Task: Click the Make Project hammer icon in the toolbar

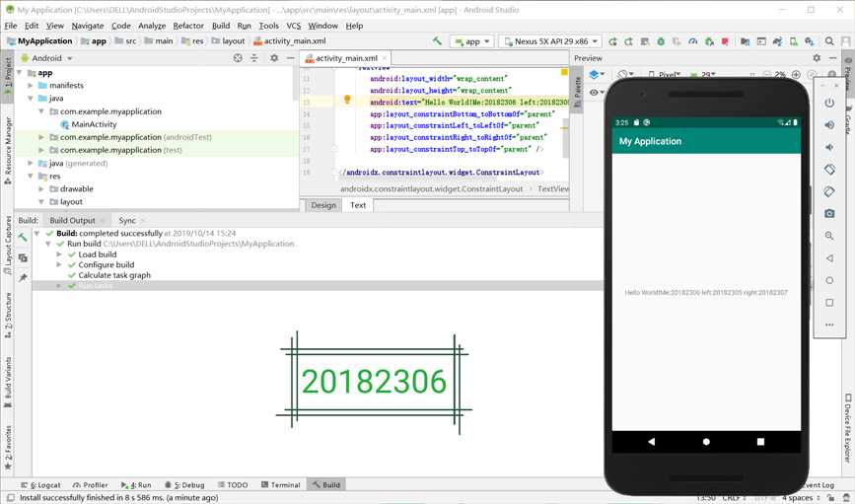Action: (x=437, y=40)
